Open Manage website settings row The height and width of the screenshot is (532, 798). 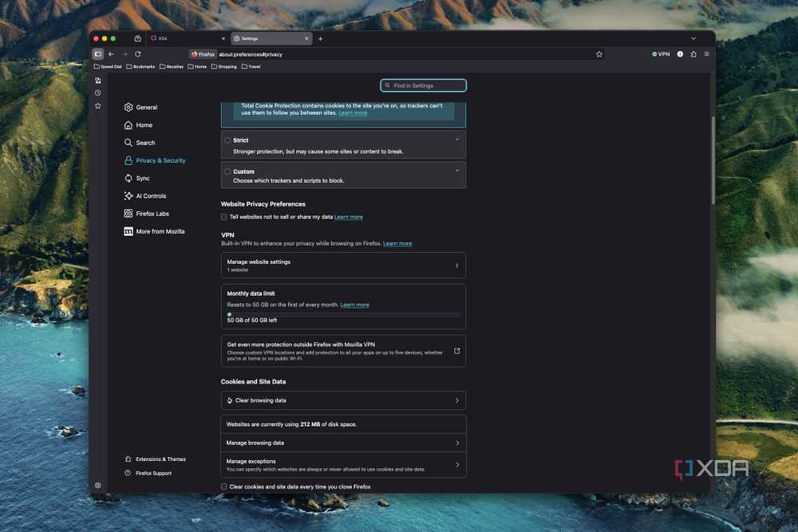pyautogui.click(x=343, y=266)
